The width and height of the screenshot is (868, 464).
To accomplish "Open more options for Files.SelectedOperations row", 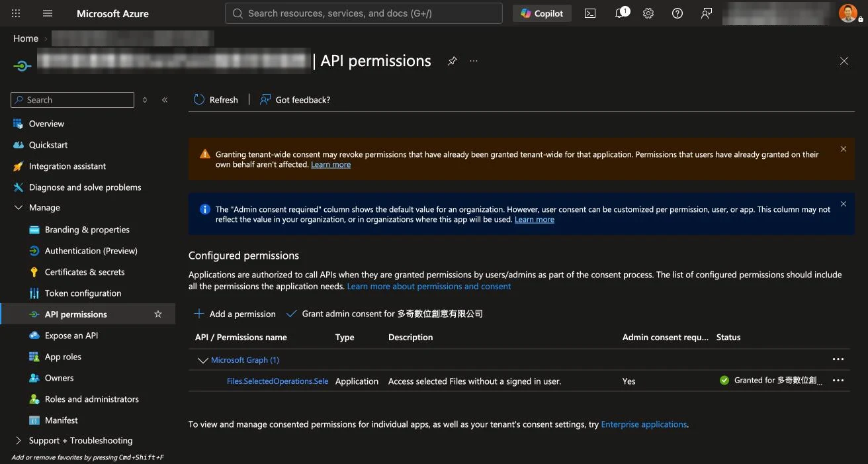I will (838, 381).
